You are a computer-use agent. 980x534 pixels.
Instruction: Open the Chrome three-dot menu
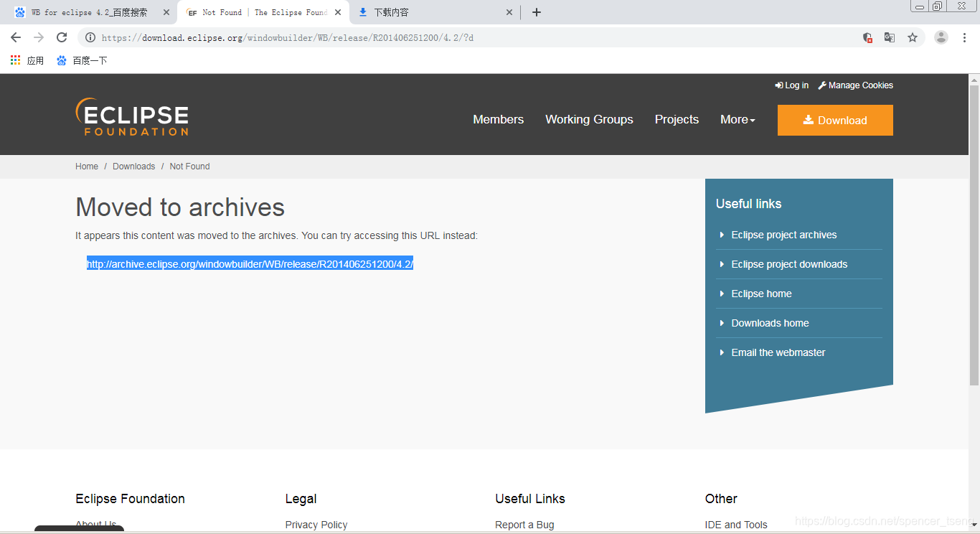tap(964, 37)
